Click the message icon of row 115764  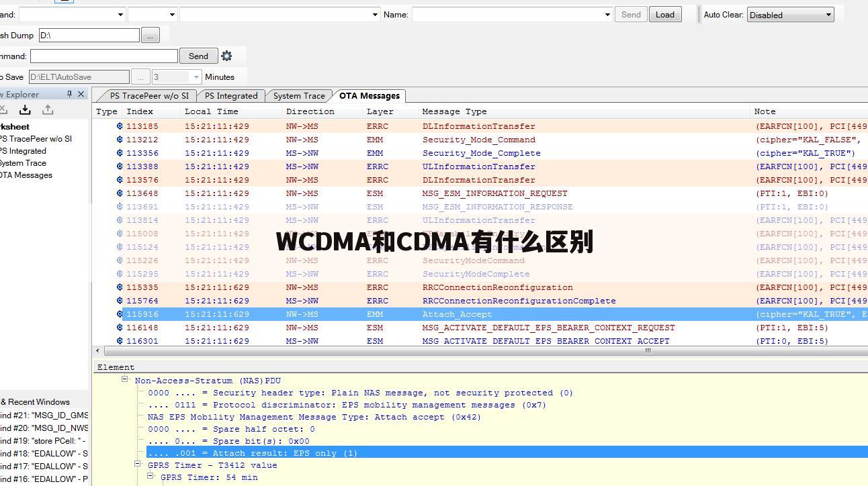point(120,301)
